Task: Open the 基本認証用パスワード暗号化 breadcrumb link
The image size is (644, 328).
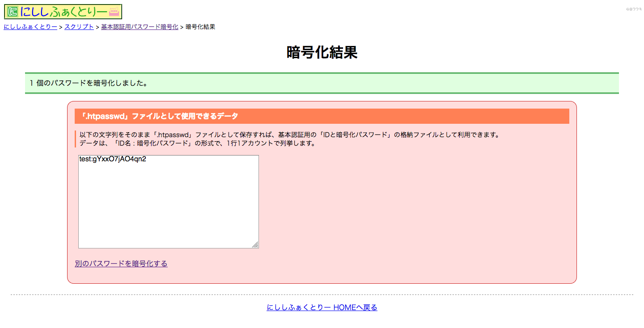Action: 140,27
